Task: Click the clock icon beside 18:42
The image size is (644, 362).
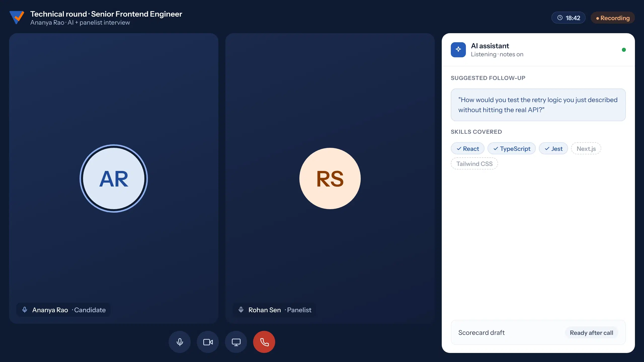Action: click(560, 18)
